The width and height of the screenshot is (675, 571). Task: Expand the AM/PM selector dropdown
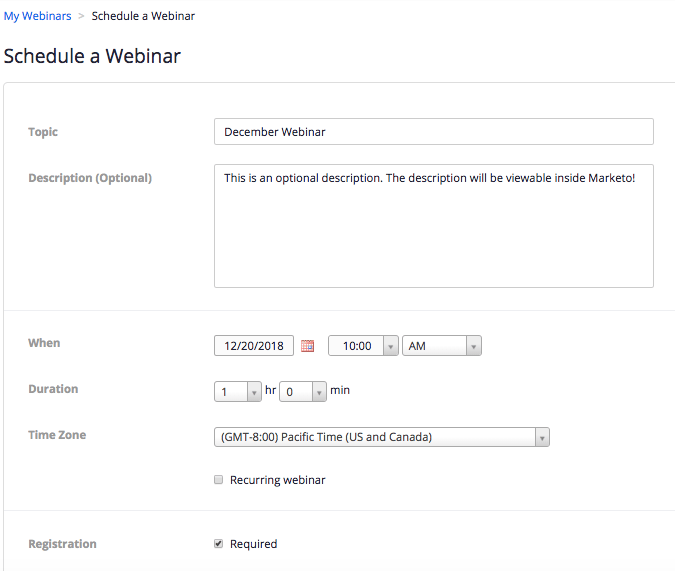[x=442, y=346]
